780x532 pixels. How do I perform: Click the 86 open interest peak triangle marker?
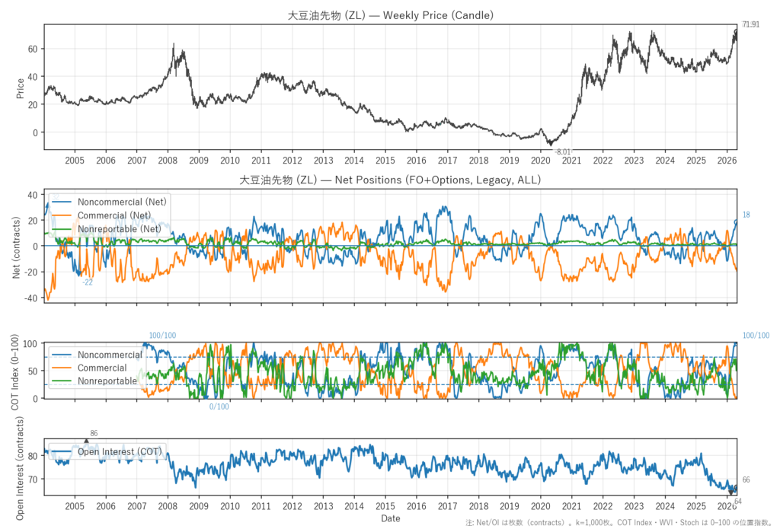[86, 441]
